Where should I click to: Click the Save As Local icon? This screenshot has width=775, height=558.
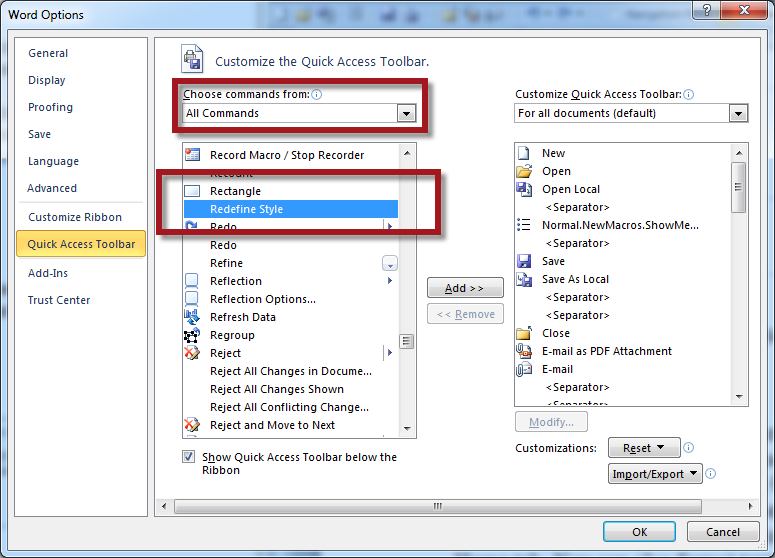(x=524, y=279)
